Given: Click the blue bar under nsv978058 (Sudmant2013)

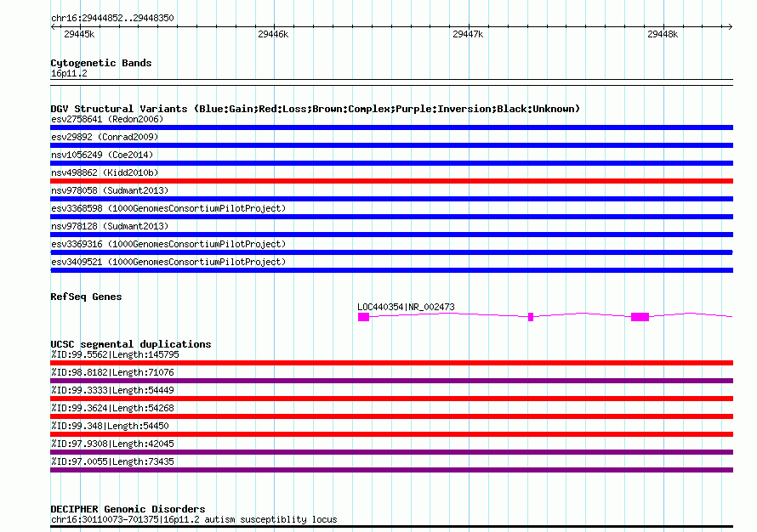Looking at the screenshot, I should tap(391, 199).
